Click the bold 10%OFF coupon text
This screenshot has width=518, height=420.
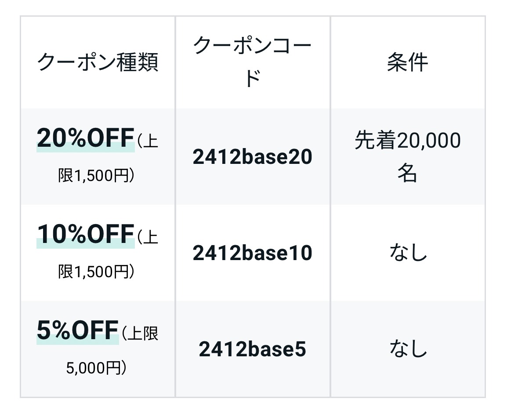(85, 234)
